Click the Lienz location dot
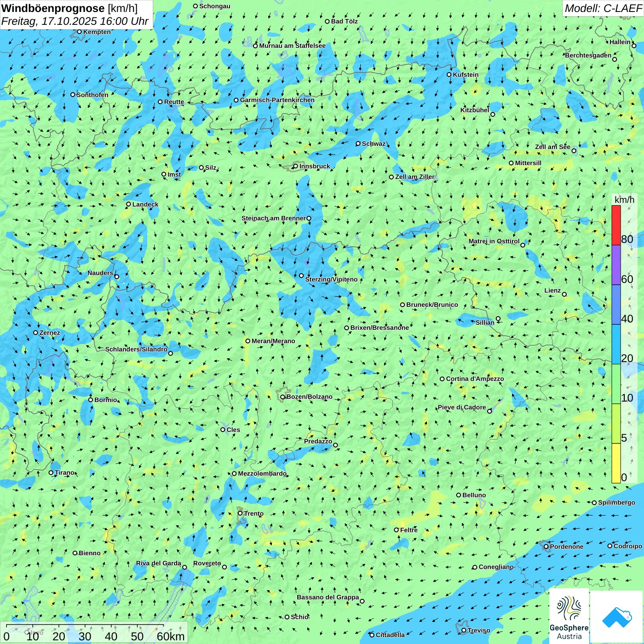This screenshot has width=644, height=644. click(x=564, y=294)
